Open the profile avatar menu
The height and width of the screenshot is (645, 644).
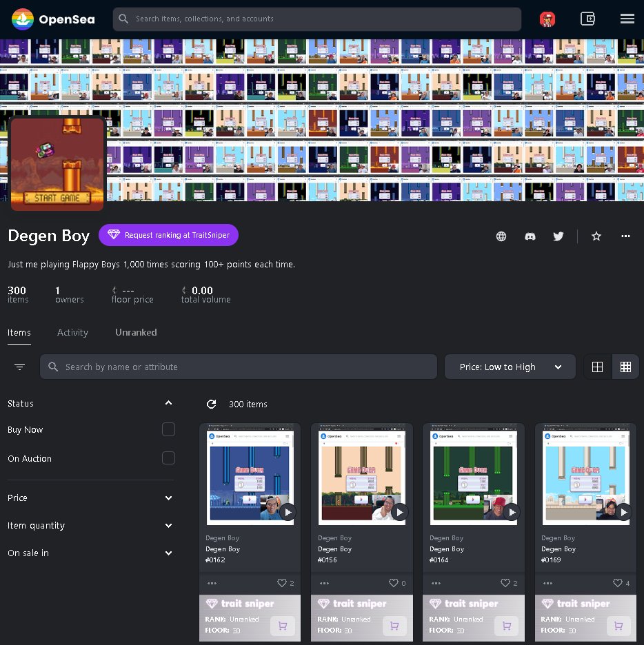click(547, 19)
